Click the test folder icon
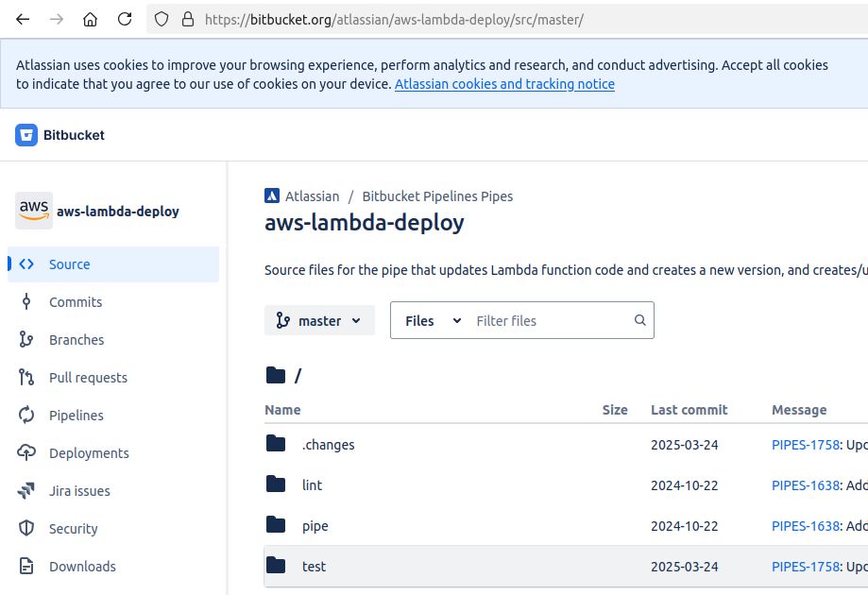This screenshot has width=868, height=595. 276,565
